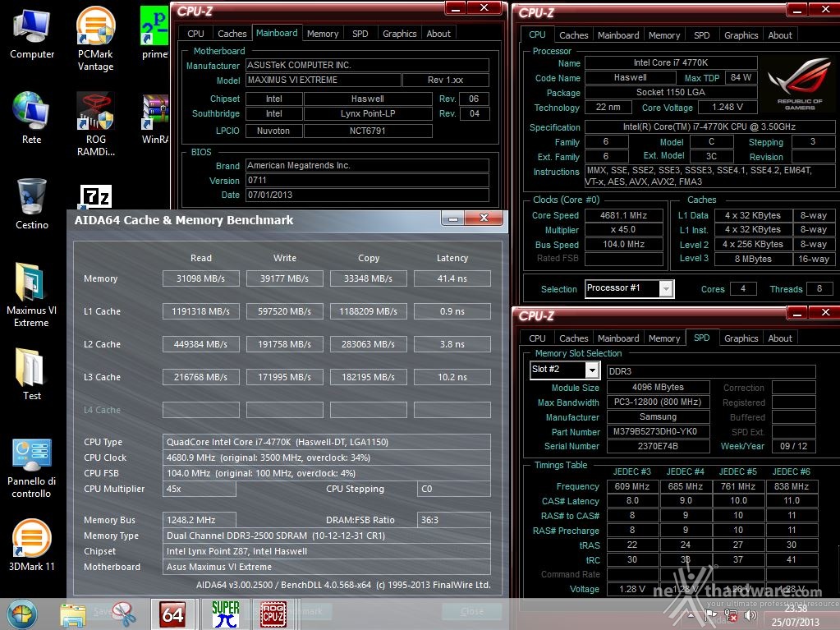Open the ROG RAMDisk shortcut
The height and width of the screenshot is (630, 840).
pos(95,124)
